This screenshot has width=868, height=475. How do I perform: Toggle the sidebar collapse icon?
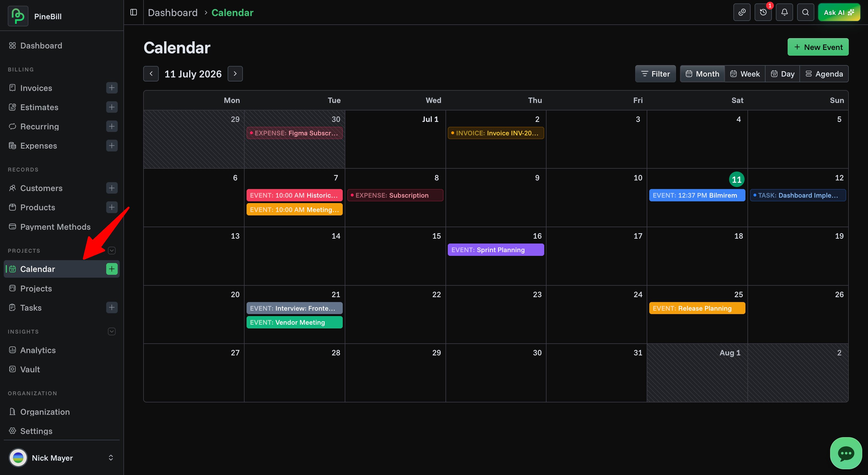coord(133,12)
